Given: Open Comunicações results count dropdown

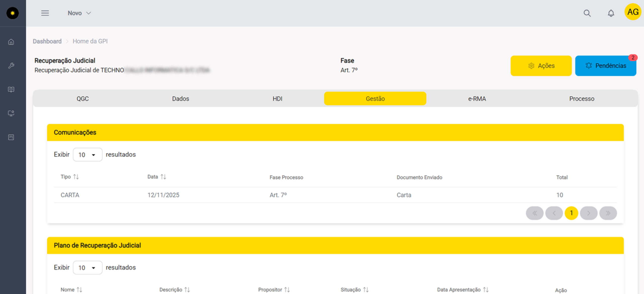Looking at the screenshot, I should [87, 155].
